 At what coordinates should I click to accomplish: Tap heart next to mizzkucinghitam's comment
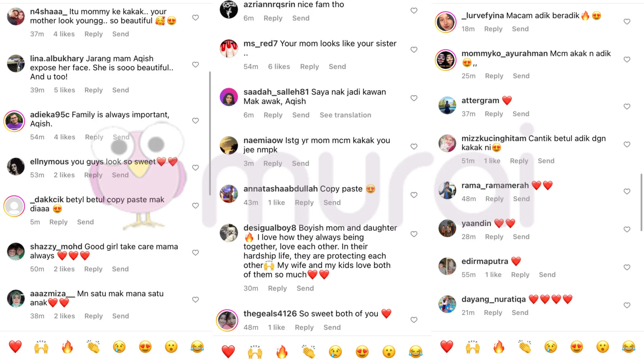point(627,144)
